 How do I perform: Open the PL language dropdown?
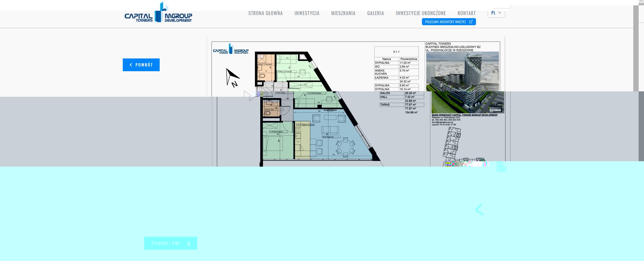pyautogui.click(x=496, y=13)
